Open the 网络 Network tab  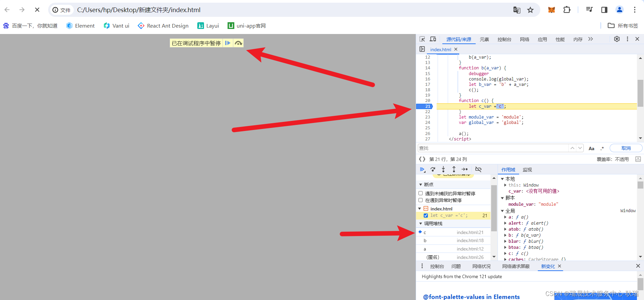coord(524,39)
